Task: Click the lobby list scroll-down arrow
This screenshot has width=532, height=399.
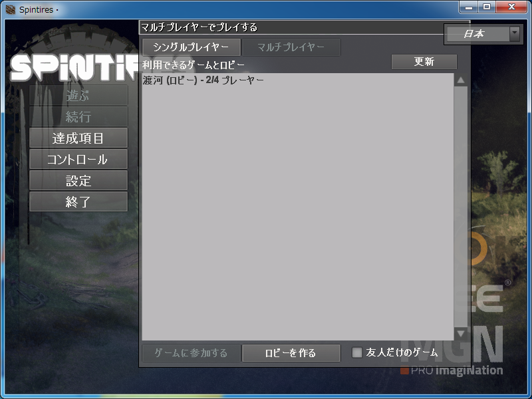Action: [461, 334]
